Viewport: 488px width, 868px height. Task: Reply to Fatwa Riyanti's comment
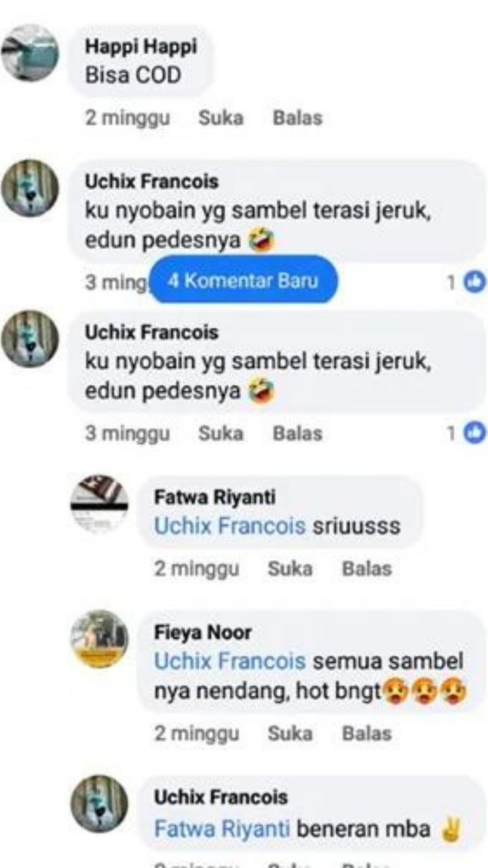tap(367, 568)
